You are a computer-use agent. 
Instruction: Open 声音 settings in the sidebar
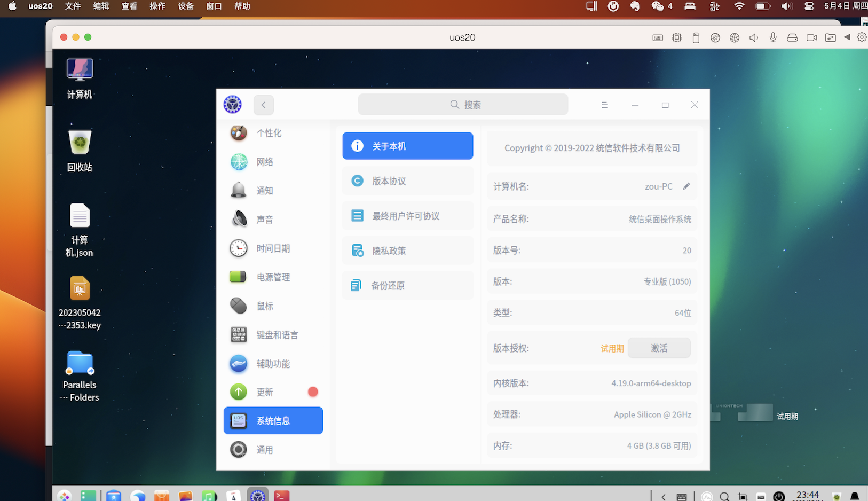pos(273,220)
